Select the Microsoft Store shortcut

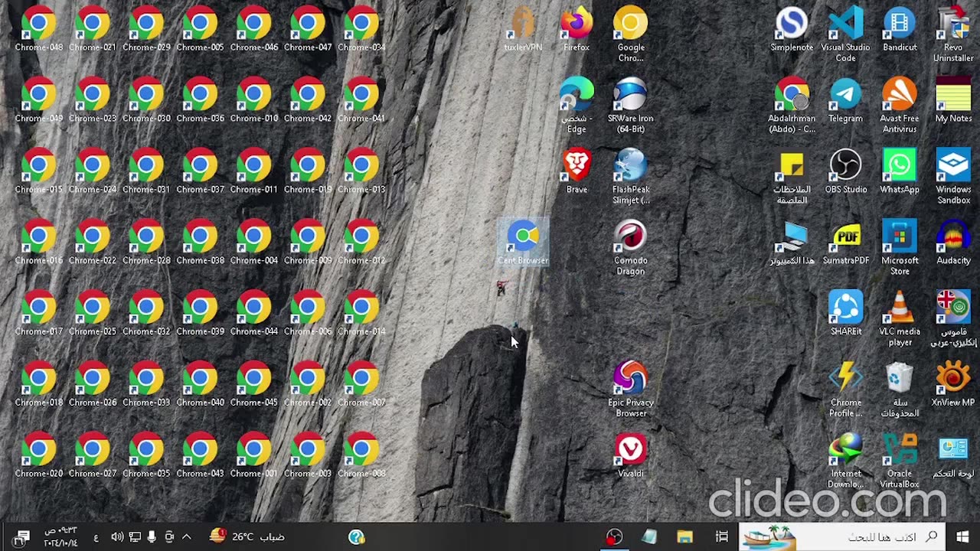pos(900,248)
